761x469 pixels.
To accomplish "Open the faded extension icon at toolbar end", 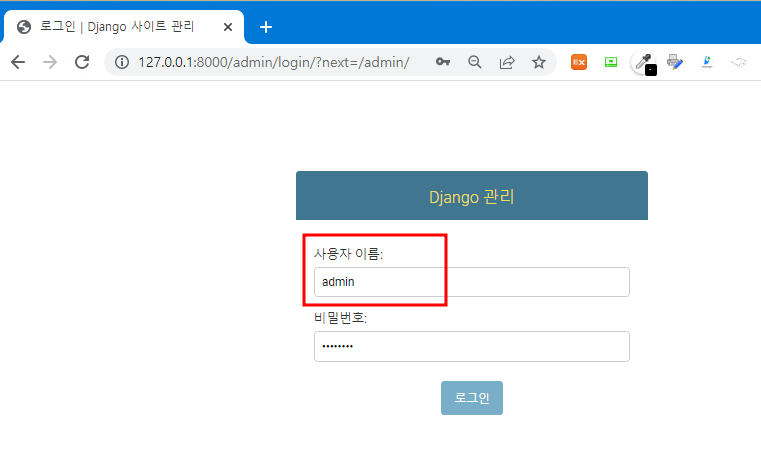I will [x=739, y=62].
